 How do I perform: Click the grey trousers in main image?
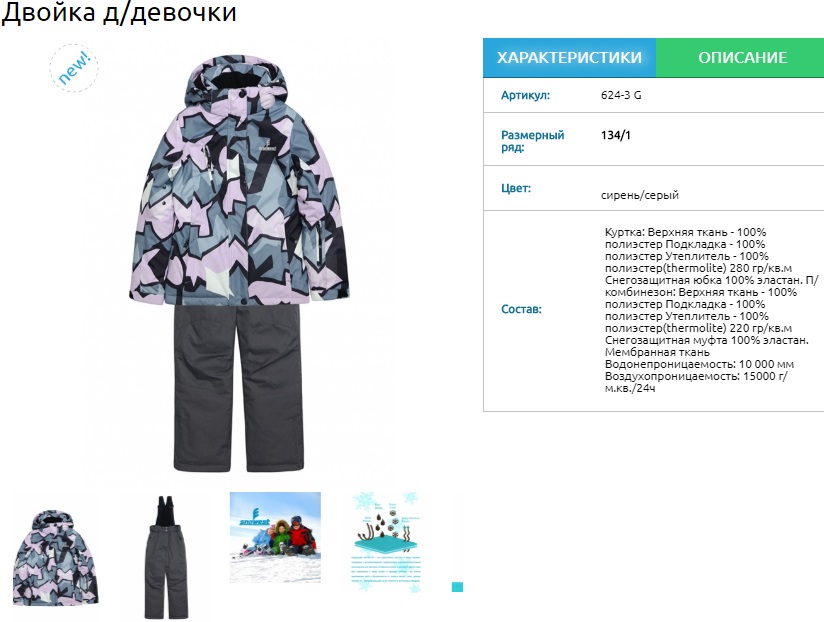click(x=239, y=388)
